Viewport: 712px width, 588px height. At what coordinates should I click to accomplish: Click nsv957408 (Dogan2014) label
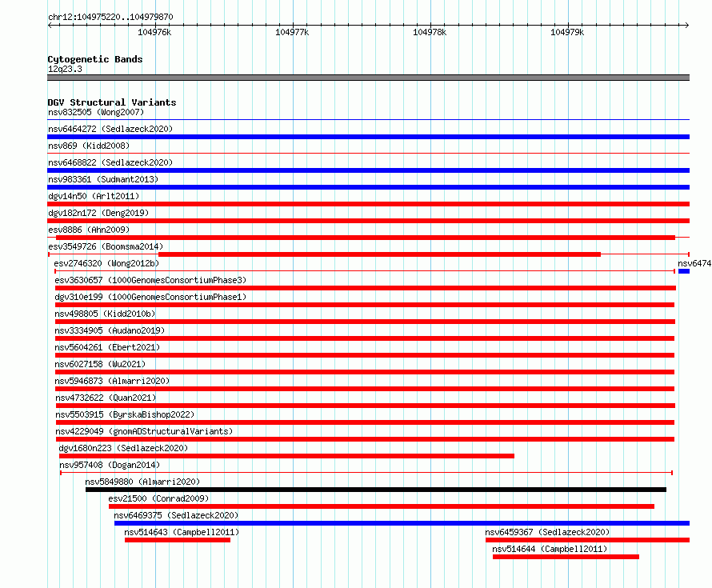[110, 465]
